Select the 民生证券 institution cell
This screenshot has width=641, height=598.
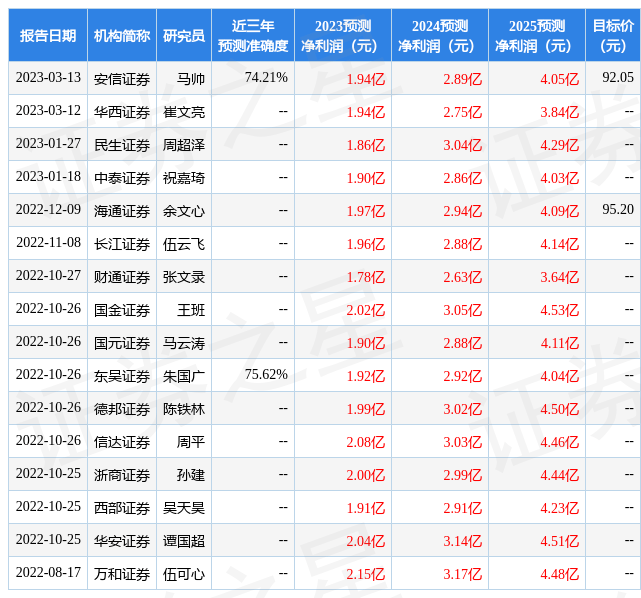point(122,145)
